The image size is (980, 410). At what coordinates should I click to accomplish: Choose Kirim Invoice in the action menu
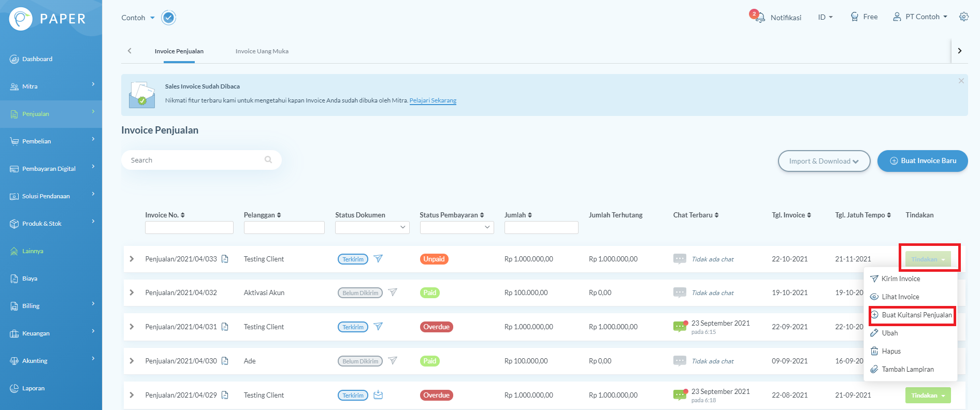(x=901, y=279)
